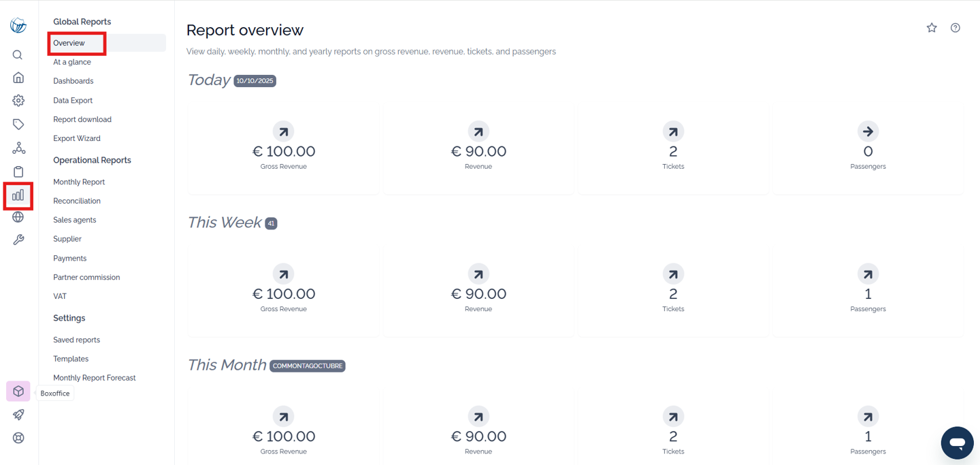Screen dimensions: 980x465
Task: Select At a glance in Global Reports
Action: [x=72, y=62]
